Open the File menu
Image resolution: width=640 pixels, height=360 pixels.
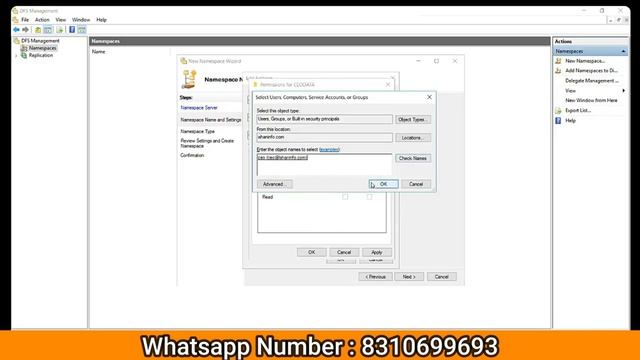(x=25, y=20)
